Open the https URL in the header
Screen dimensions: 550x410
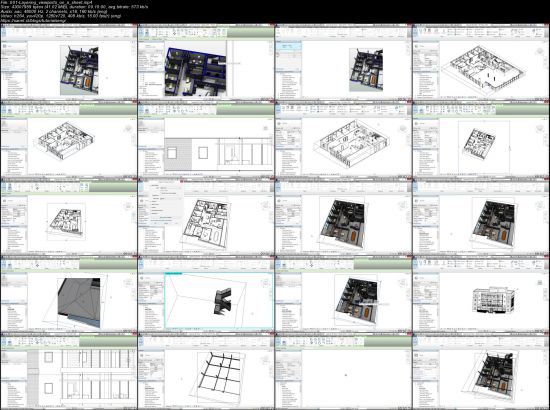34,21
